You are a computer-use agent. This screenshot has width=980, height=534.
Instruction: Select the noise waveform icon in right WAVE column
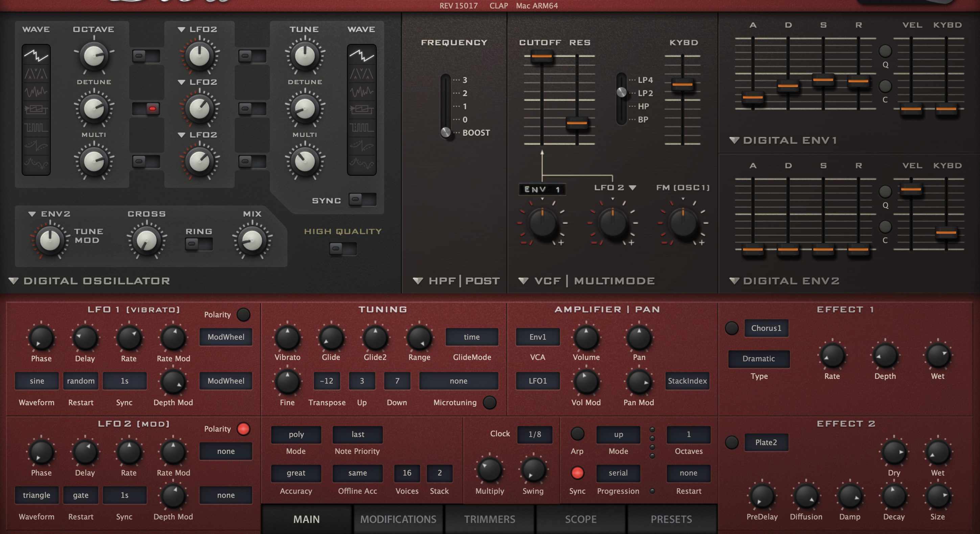pos(361,91)
